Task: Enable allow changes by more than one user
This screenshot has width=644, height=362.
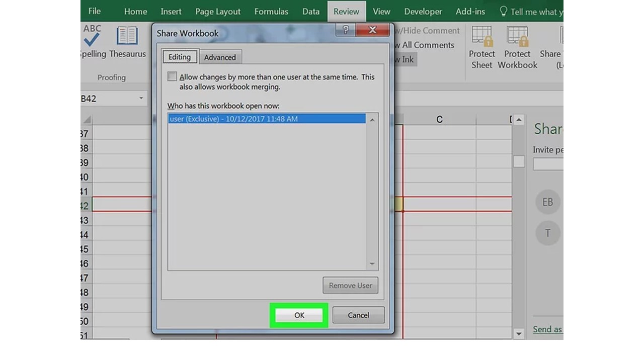Action: [x=172, y=76]
